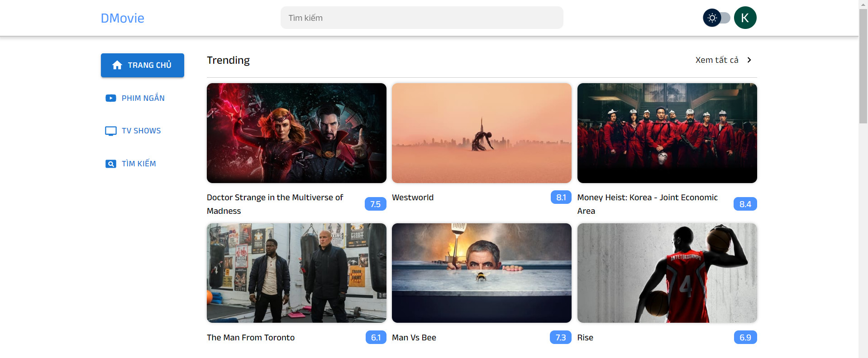Open the K user avatar menu
The image size is (868, 358).
click(745, 18)
